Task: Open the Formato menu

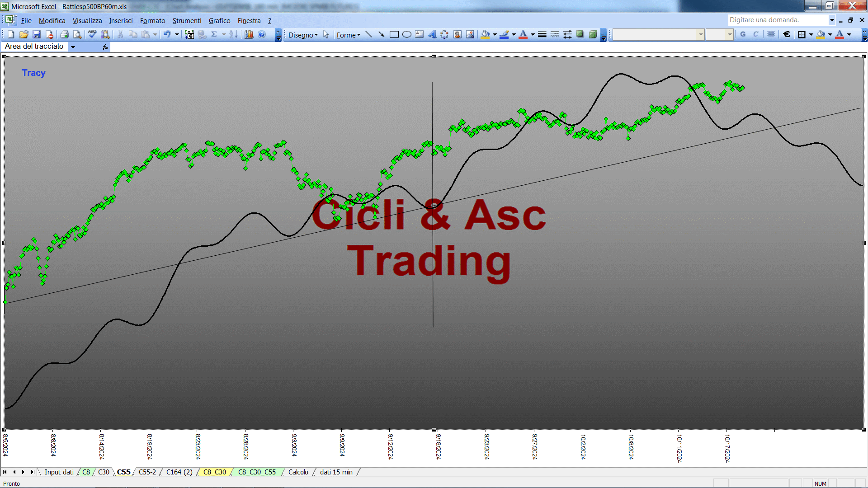Action: coord(153,21)
